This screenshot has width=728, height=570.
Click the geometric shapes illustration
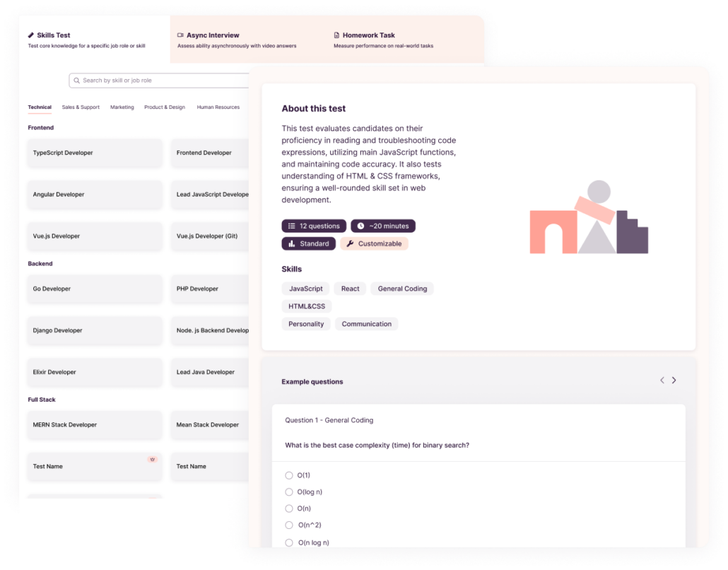[x=589, y=218]
